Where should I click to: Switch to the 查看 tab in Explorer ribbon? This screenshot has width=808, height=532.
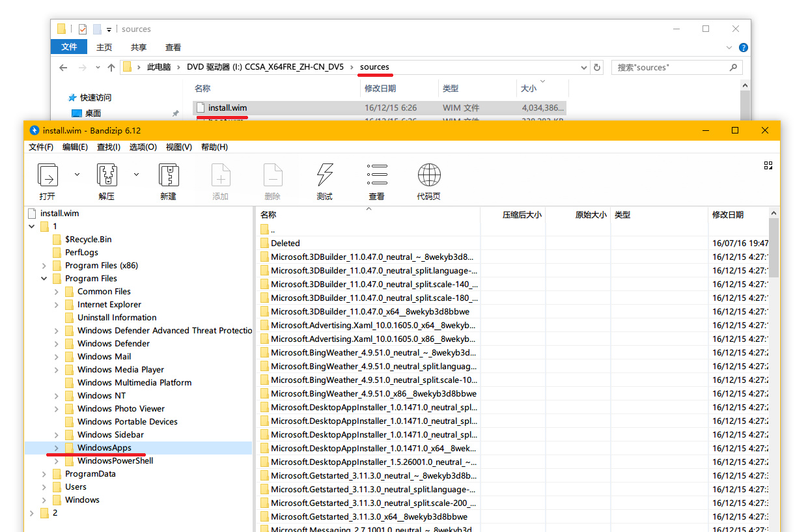pos(173,48)
